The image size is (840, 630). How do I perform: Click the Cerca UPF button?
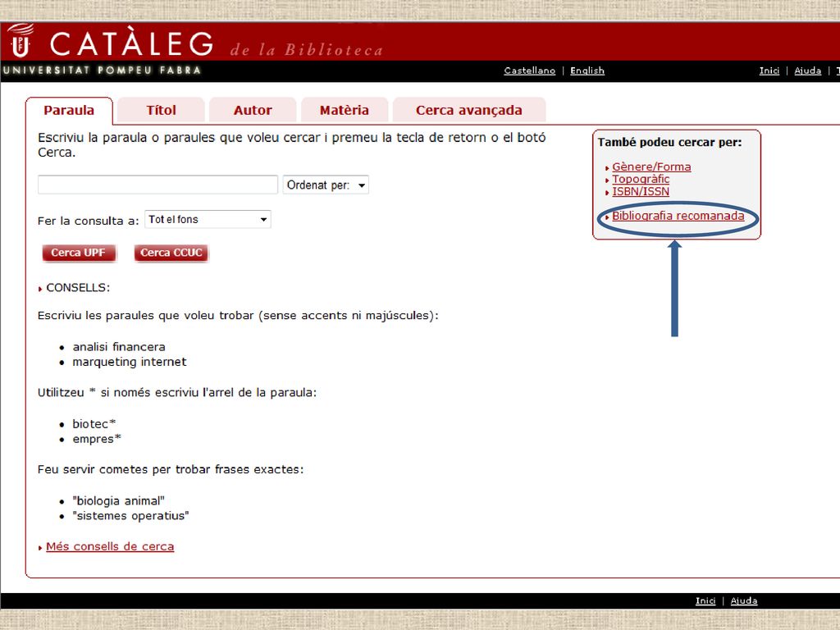(79, 253)
